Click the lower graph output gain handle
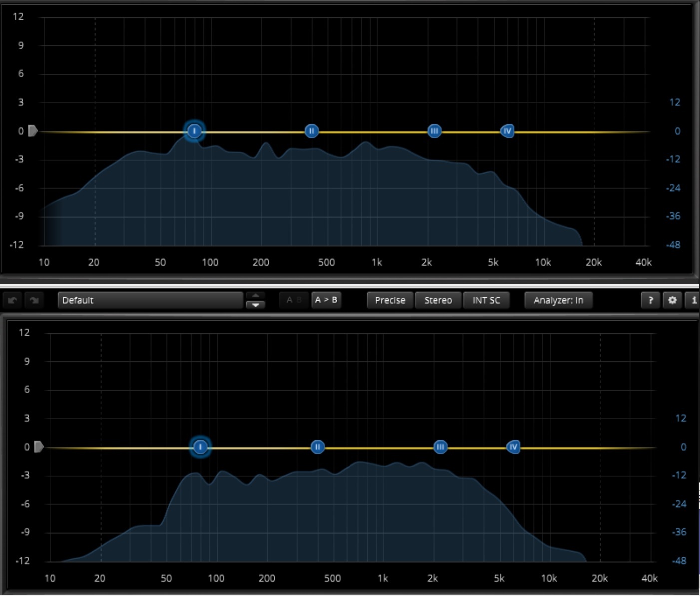Screen dimensions: 700x596 pos(39,447)
